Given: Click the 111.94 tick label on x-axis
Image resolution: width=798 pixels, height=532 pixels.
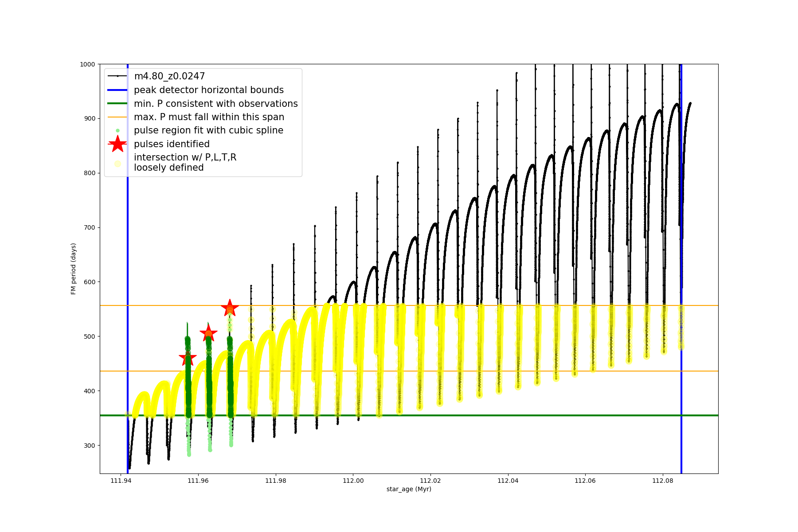Looking at the screenshot, I should point(121,481).
